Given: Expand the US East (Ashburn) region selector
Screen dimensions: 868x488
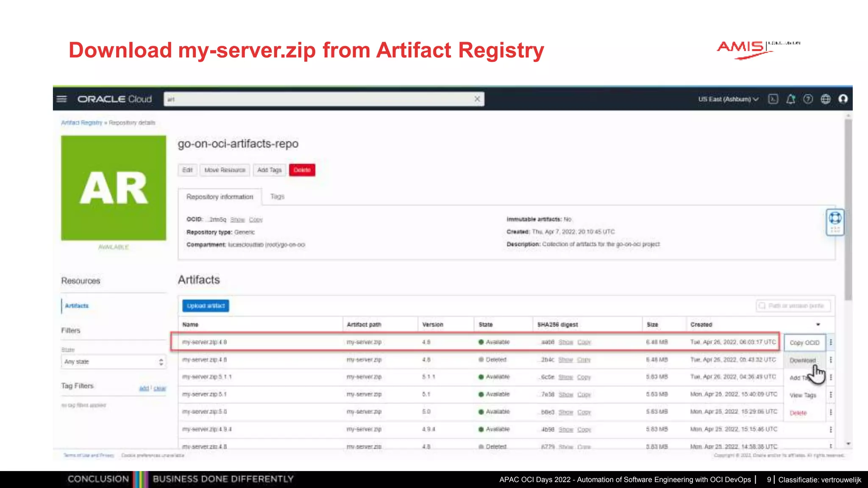Looking at the screenshot, I should [728, 99].
